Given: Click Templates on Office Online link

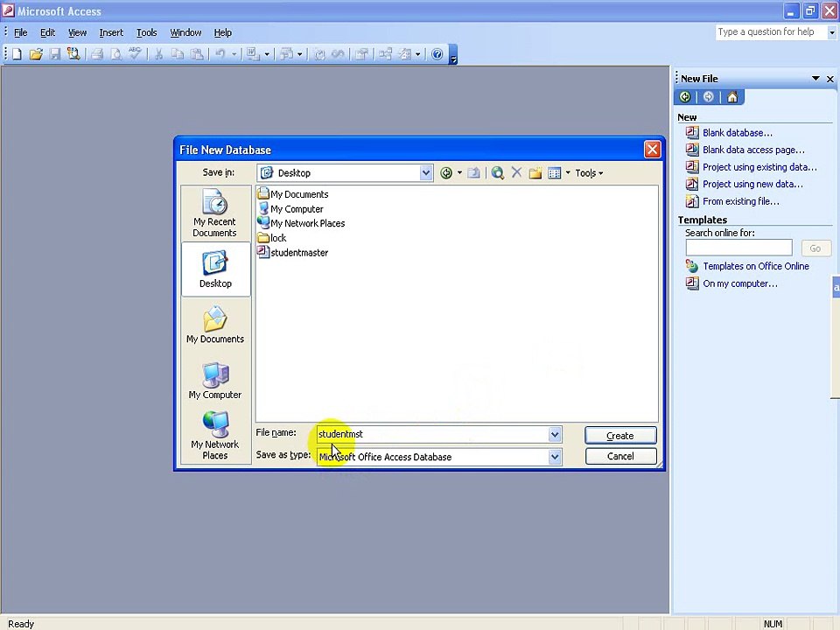Looking at the screenshot, I should (756, 266).
